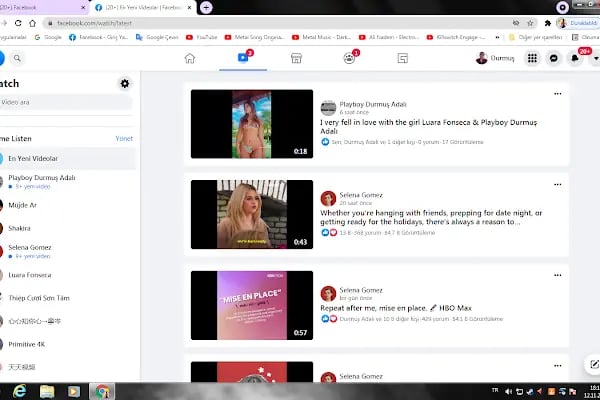Click the Video ara search field
This screenshot has width=600, height=400.
pos(65,102)
